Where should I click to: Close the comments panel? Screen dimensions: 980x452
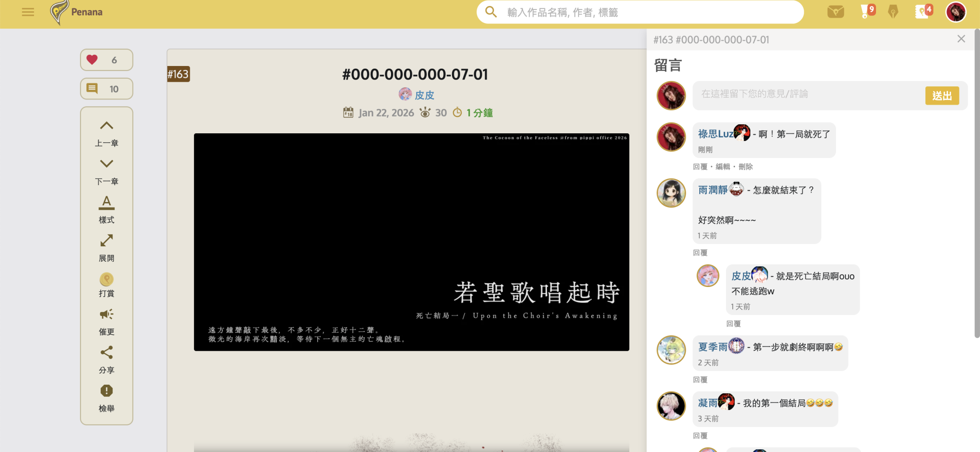[x=961, y=39]
